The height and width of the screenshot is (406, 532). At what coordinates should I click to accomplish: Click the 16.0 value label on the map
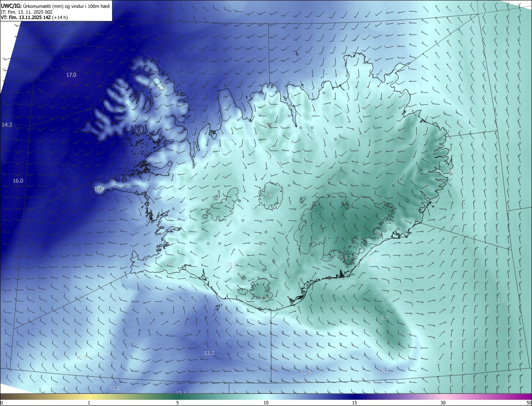tap(18, 181)
